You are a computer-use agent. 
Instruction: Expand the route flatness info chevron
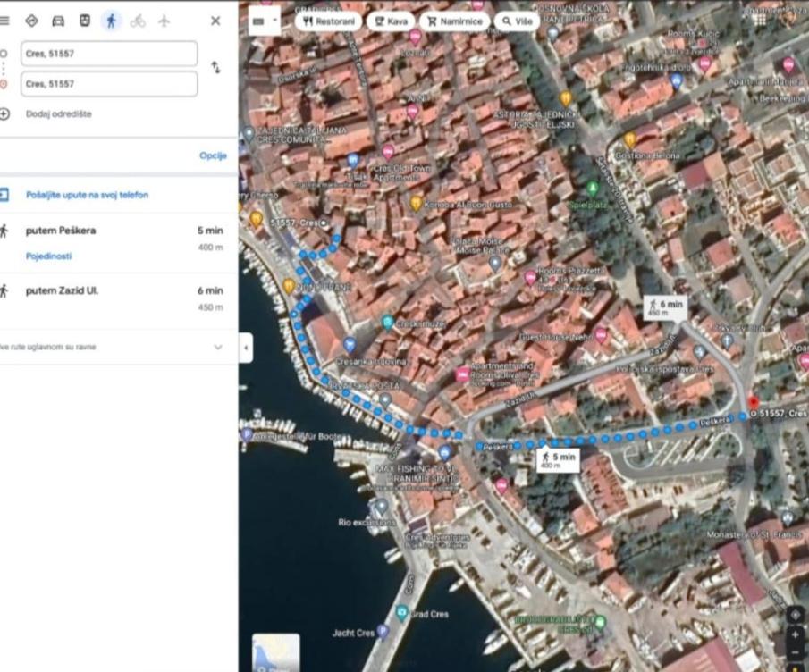coord(218,347)
